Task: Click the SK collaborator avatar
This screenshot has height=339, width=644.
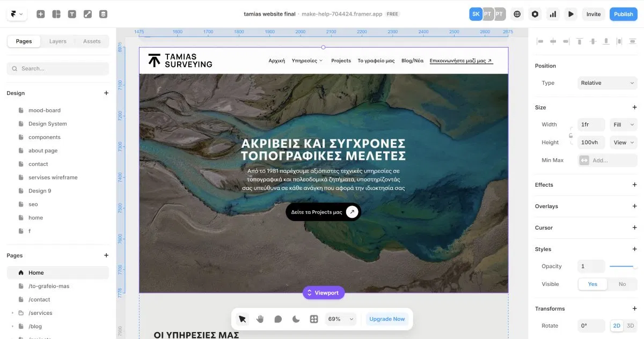Action: (x=476, y=14)
